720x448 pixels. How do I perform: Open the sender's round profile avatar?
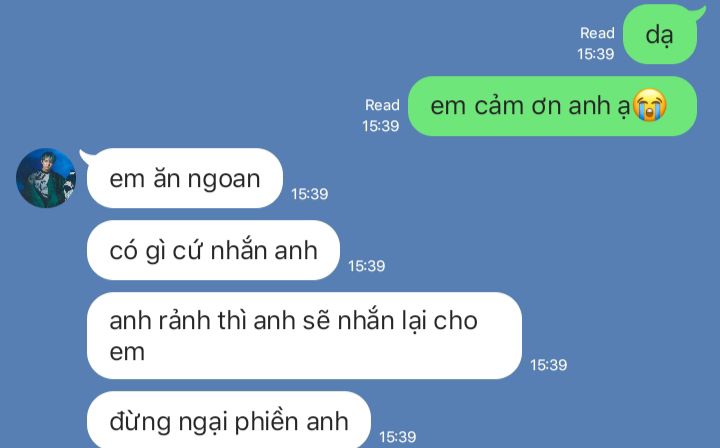pyautogui.click(x=46, y=178)
